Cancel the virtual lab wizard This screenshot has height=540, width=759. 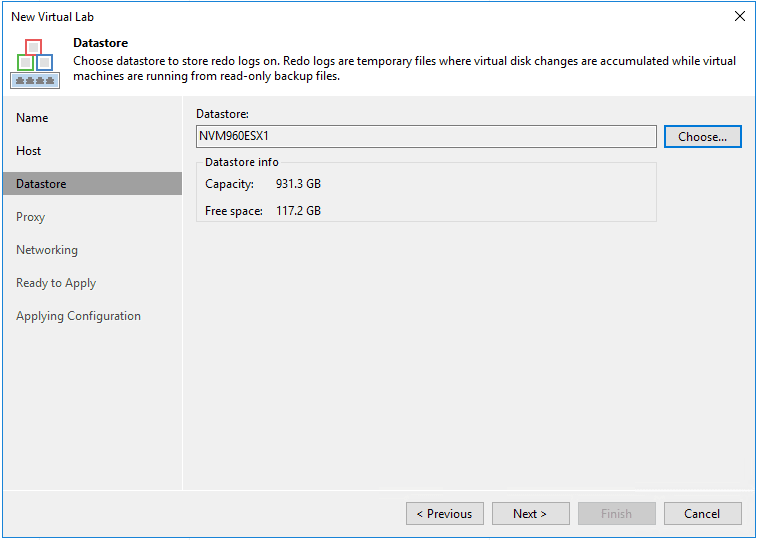[x=702, y=514]
